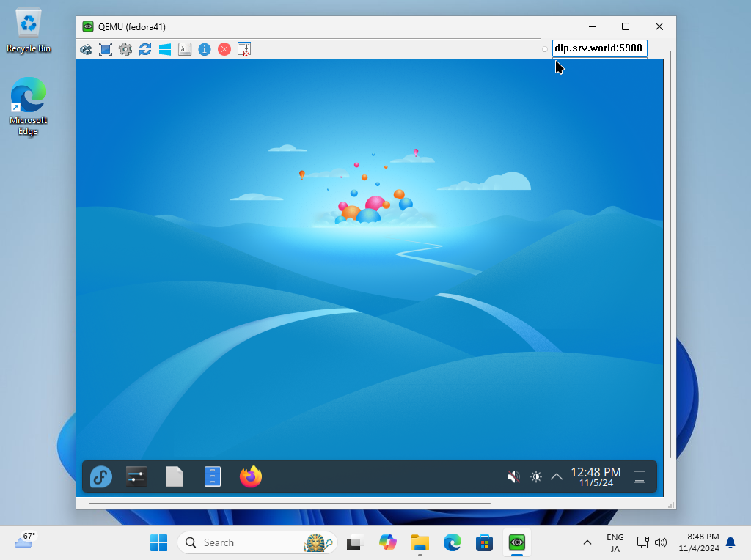Screen dimensions: 751x560
Task: Refresh the remote screen
Action: coord(145,49)
